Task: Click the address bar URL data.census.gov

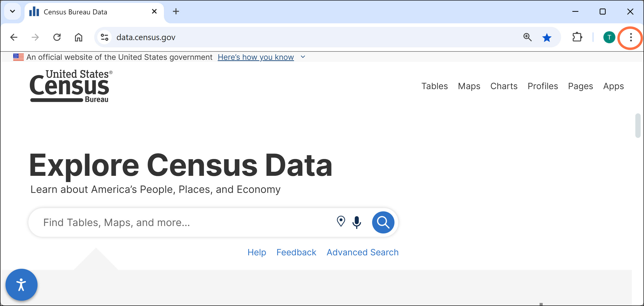Action: click(x=146, y=37)
